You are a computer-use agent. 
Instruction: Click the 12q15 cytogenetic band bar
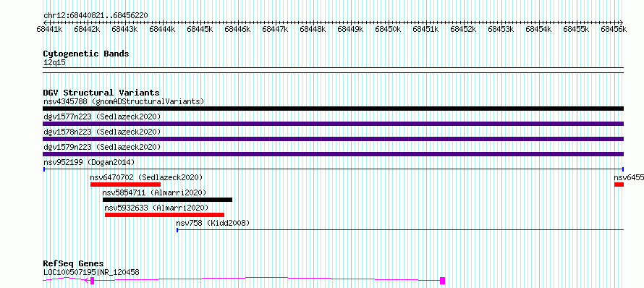tap(333, 70)
